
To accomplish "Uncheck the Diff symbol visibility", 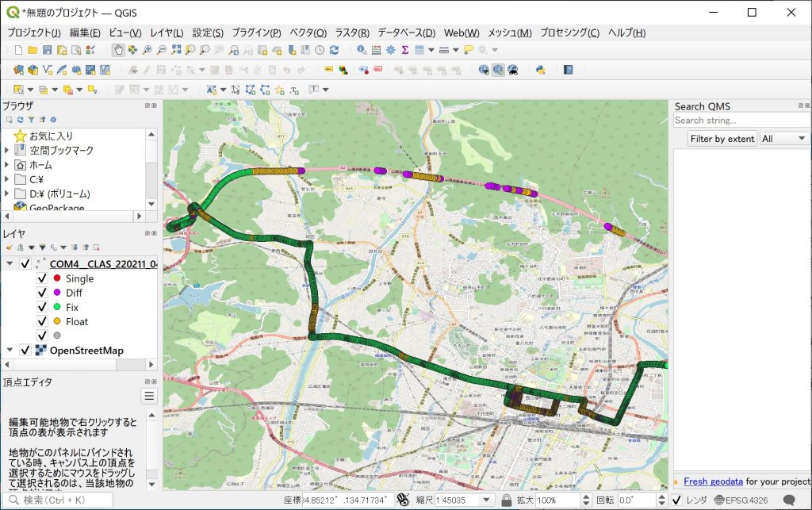I will pyautogui.click(x=43, y=293).
